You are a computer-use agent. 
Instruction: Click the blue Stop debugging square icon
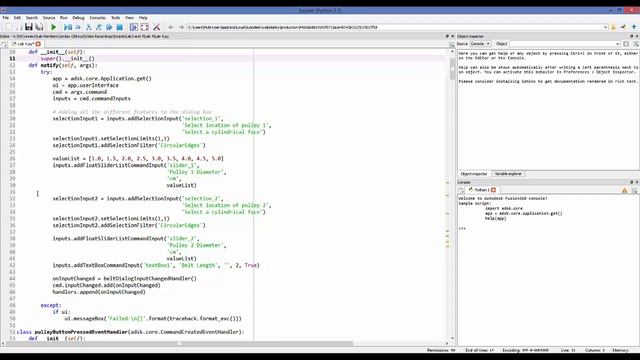pos(120,27)
